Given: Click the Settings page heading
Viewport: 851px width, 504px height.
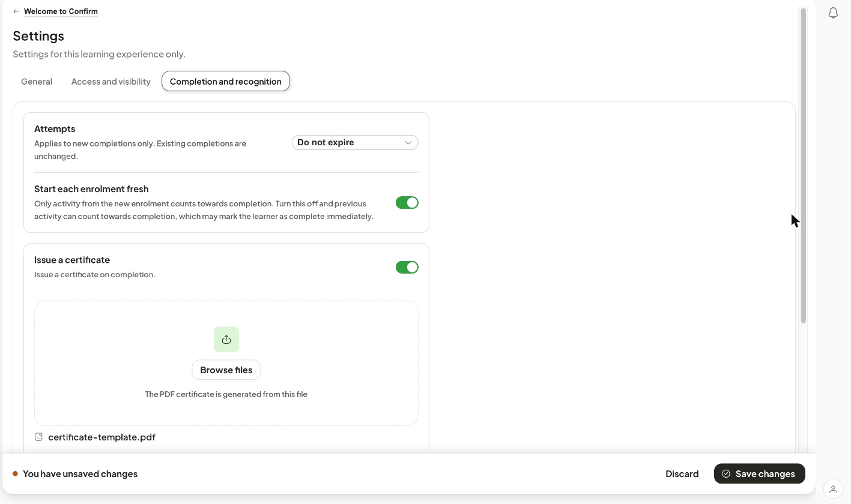Looking at the screenshot, I should [38, 36].
